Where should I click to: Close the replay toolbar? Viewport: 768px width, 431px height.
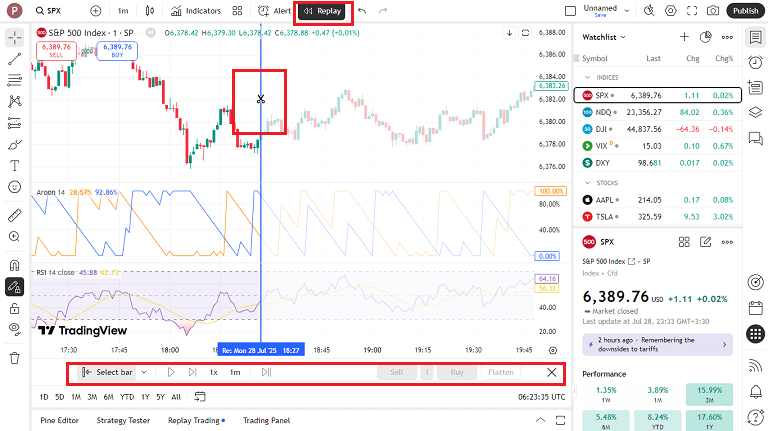click(552, 372)
